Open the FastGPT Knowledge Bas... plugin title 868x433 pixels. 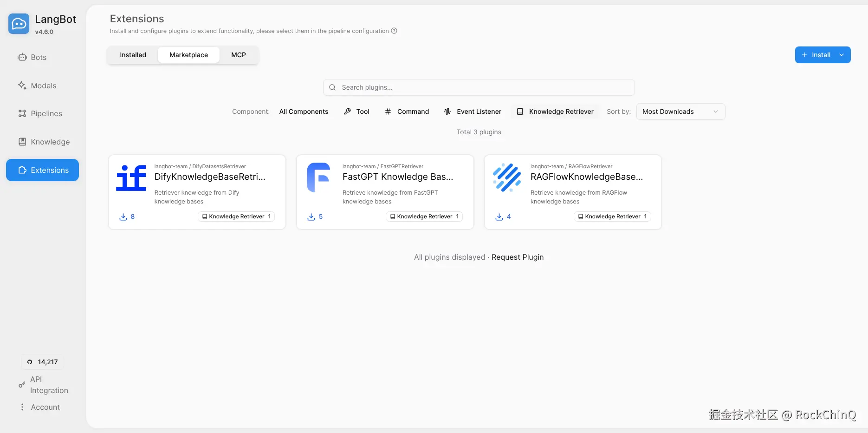pos(398,177)
